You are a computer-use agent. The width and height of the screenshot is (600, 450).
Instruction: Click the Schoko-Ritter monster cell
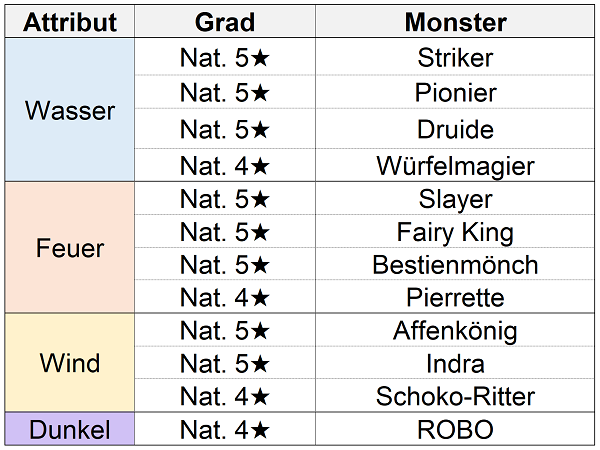(x=455, y=396)
